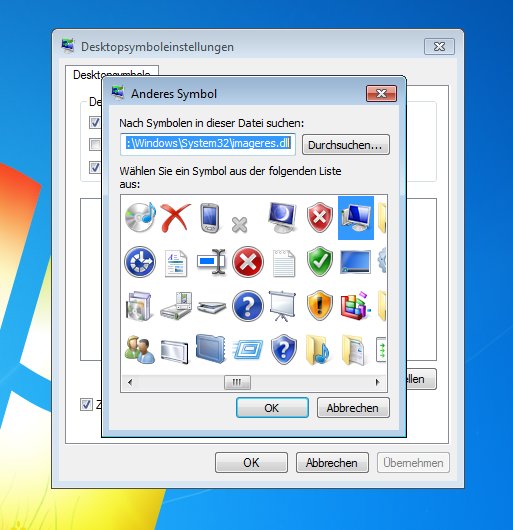Image resolution: width=513 pixels, height=530 pixels.
Task: Click the Durchsuchen... button
Action: pos(345,145)
